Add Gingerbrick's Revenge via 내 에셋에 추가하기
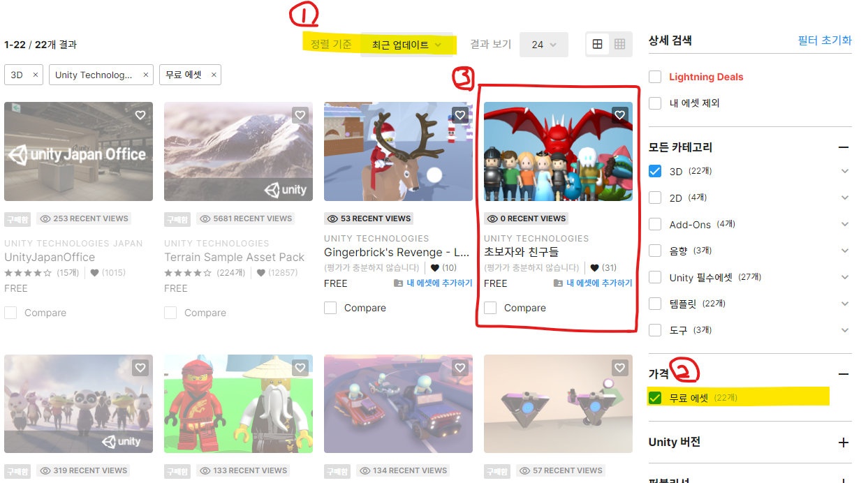This screenshot has height=483, width=868. point(439,283)
